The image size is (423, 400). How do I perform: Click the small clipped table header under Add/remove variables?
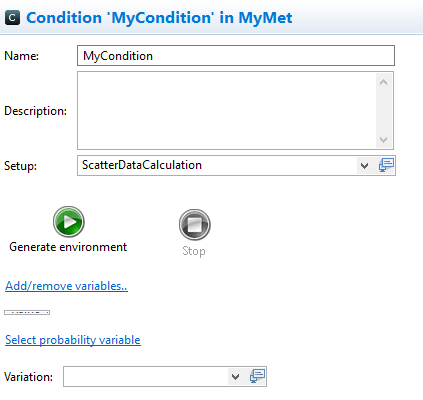pos(27,312)
